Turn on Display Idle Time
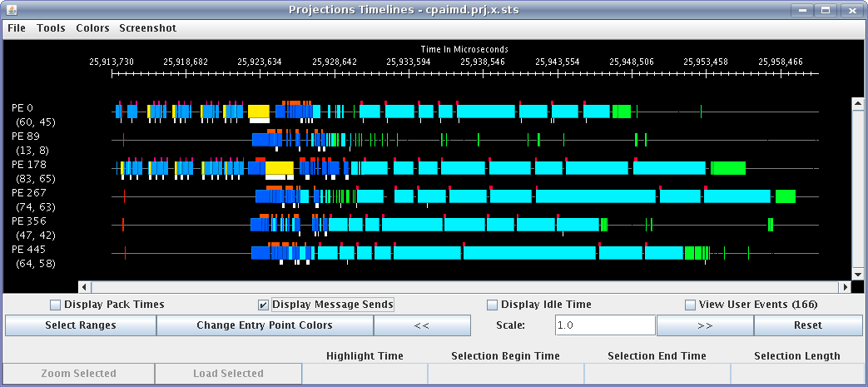868x387 pixels. [492, 305]
